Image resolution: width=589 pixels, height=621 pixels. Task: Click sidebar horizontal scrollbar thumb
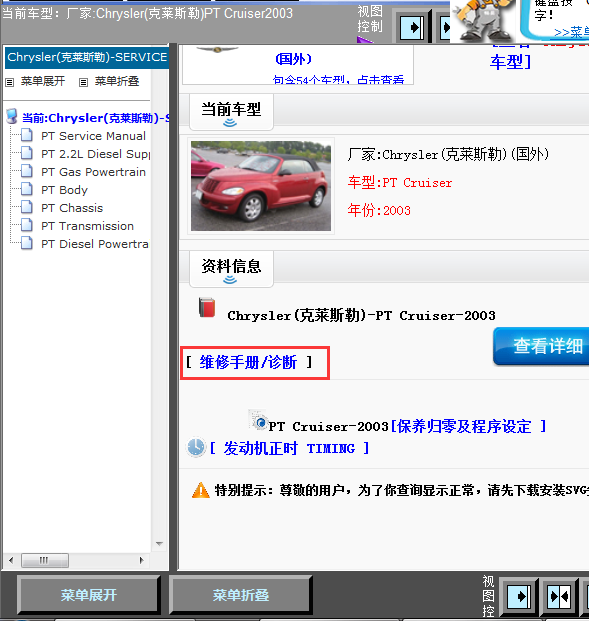pos(45,560)
